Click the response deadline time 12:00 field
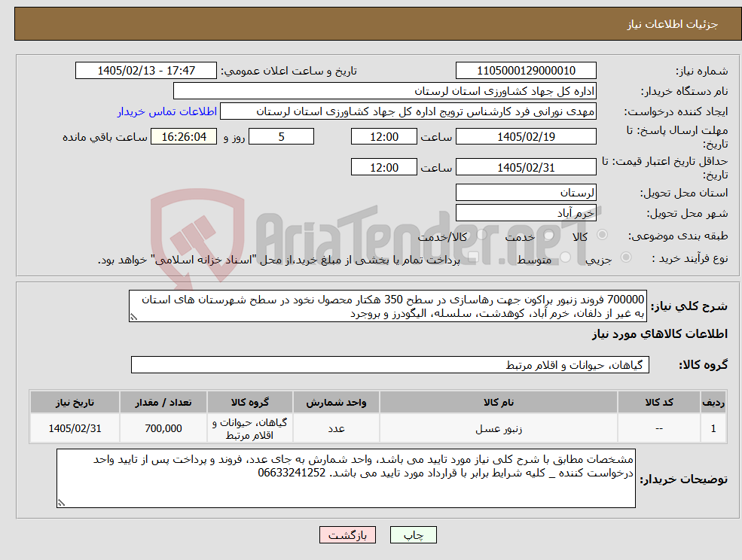 383,137
